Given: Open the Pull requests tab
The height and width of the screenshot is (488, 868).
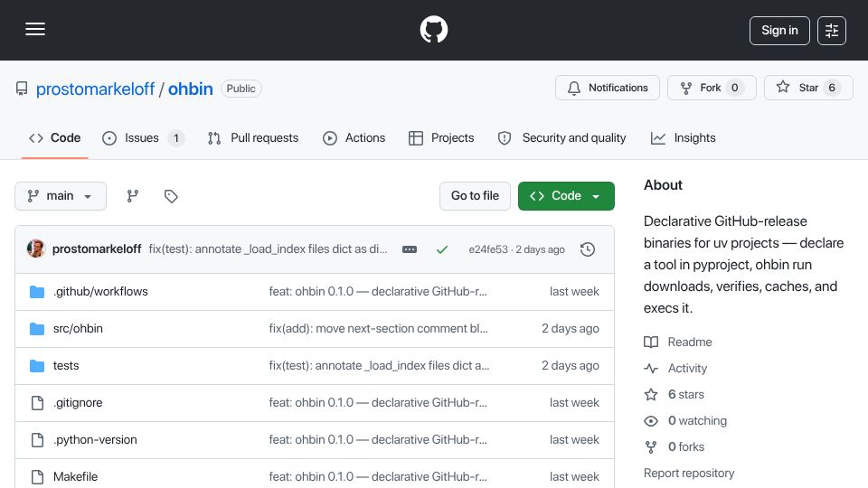Looking at the screenshot, I should (x=253, y=137).
